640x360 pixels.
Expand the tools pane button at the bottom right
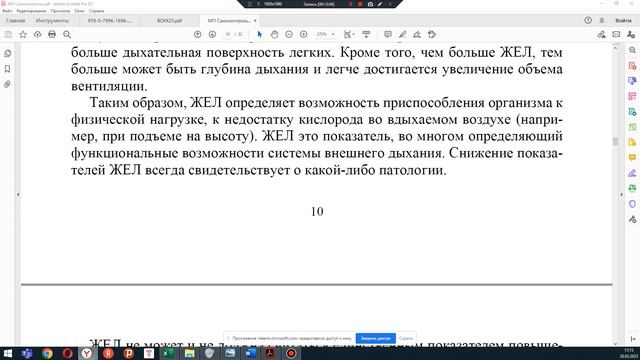[633, 339]
